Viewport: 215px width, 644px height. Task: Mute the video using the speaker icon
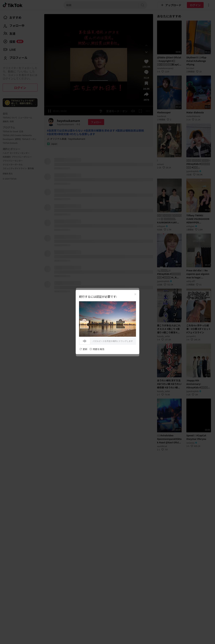click(x=133, y=111)
